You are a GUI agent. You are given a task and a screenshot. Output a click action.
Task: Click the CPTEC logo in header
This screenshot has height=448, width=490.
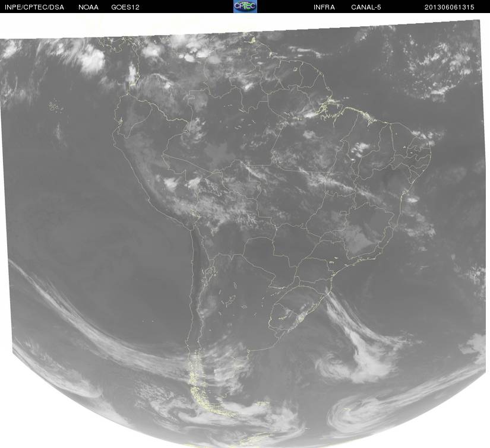245,7
